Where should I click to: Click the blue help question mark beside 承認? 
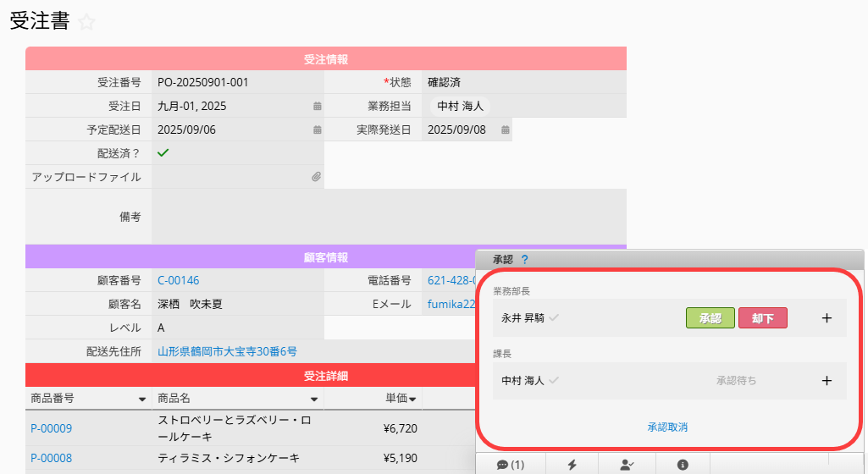click(x=525, y=261)
